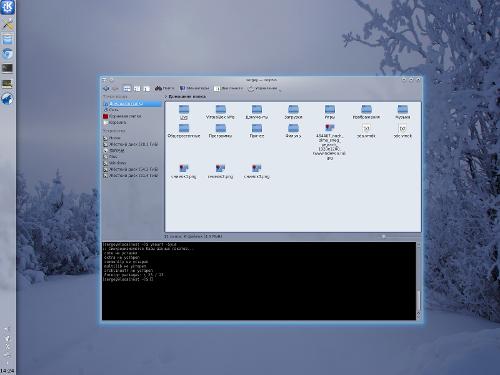Open the VirtualBox VMs folder
The image size is (500, 375).
220,112
